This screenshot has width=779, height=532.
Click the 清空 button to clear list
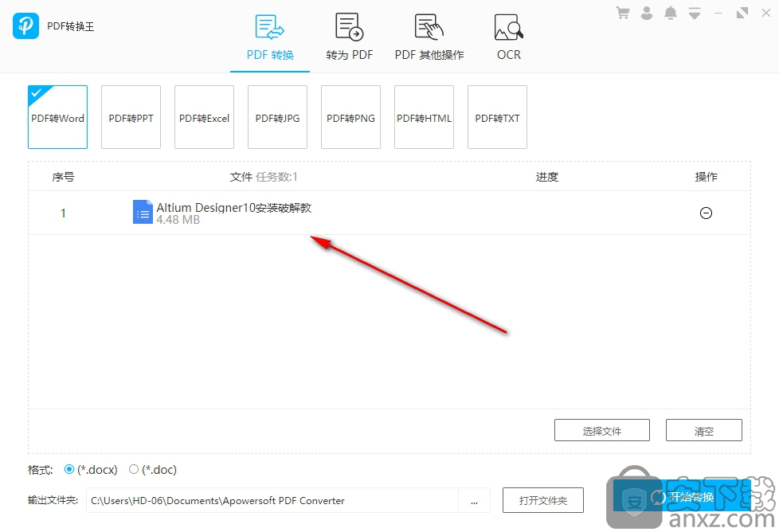pyautogui.click(x=704, y=430)
